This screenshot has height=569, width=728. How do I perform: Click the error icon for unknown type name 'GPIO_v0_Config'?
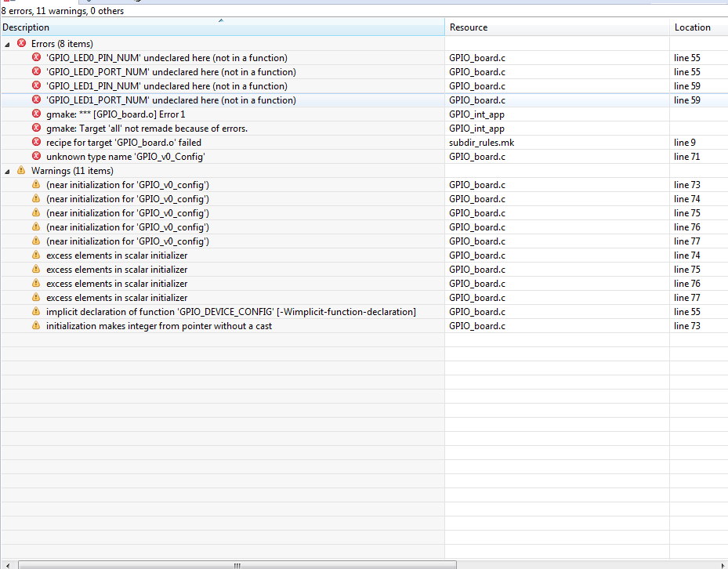[36, 156]
